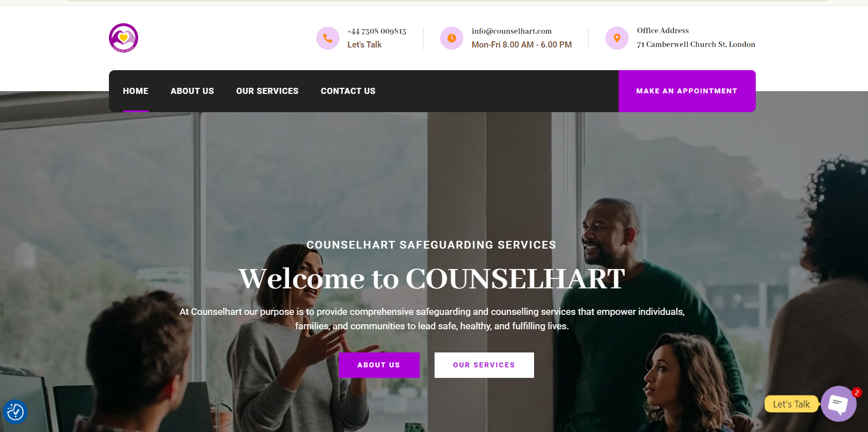Click the white Our Services hero button
Screen dimensions: 868x432
[x=484, y=365]
